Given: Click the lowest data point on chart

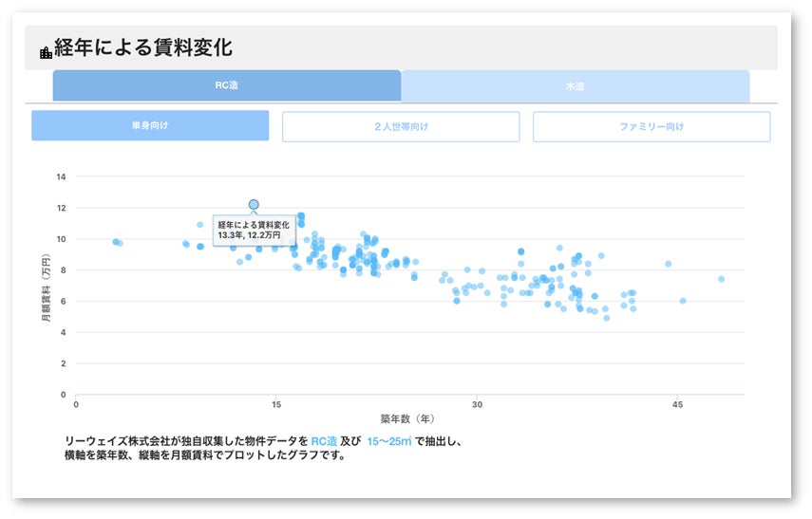Looking at the screenshot, I should coord(607,318).
